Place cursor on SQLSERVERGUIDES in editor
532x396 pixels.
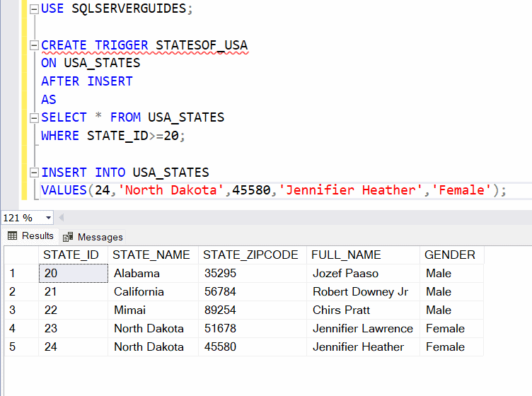pyautogui.click(x=129, y=8)
